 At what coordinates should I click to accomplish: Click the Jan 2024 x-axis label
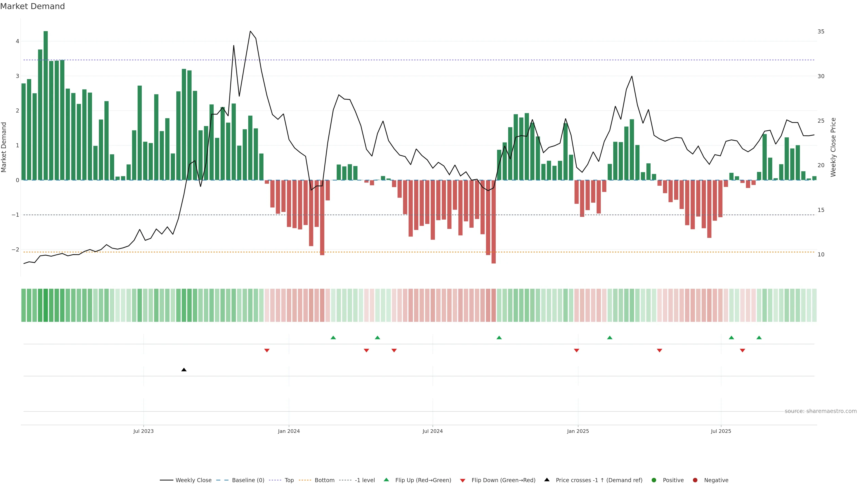[289, 432]
